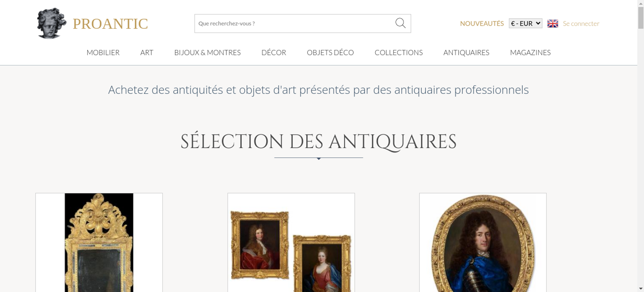Open the OBJETS DÉCO menu

[330, 52]
